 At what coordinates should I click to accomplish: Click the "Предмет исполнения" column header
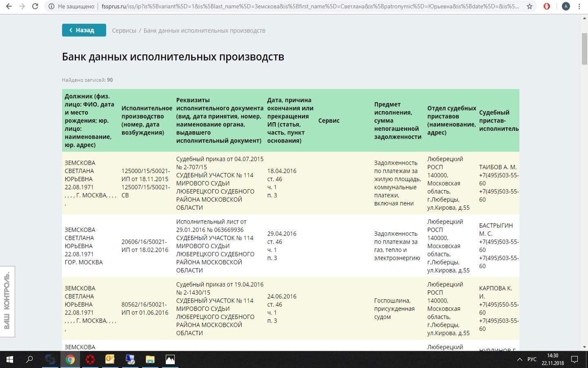point(398,121)
